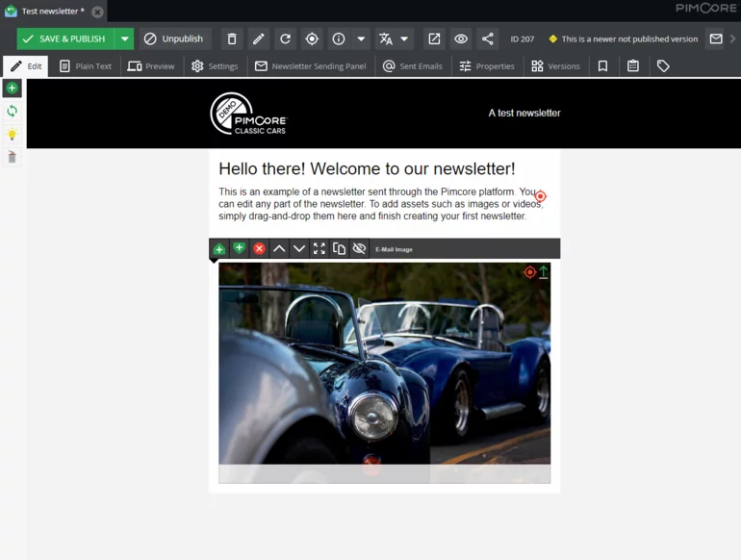Move E-Mail Image block down
The width and height of the screenshot is (741, 560).
pyautogui.click(x=299, y=248)
